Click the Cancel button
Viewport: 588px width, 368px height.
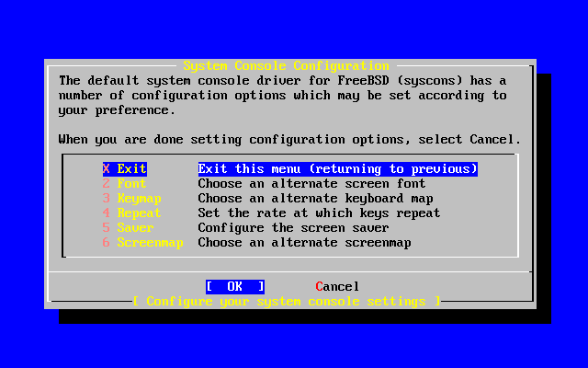point(337,286)
